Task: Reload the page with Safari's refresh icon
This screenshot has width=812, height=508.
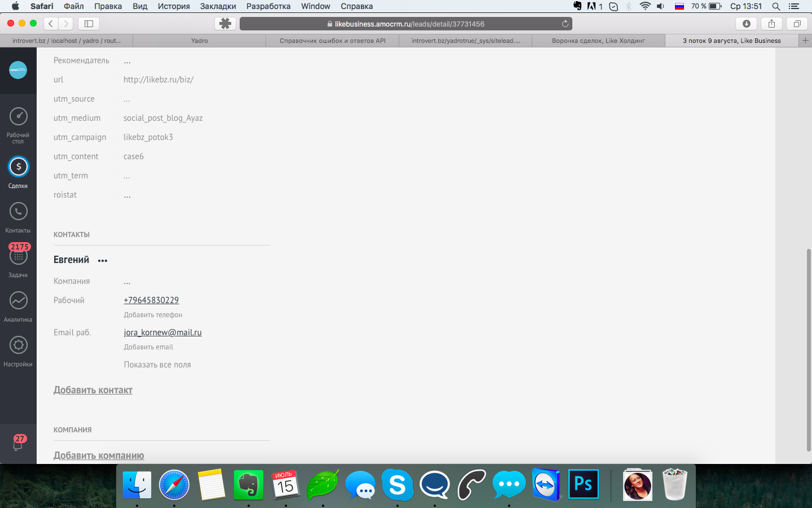Action: point(565,24)
